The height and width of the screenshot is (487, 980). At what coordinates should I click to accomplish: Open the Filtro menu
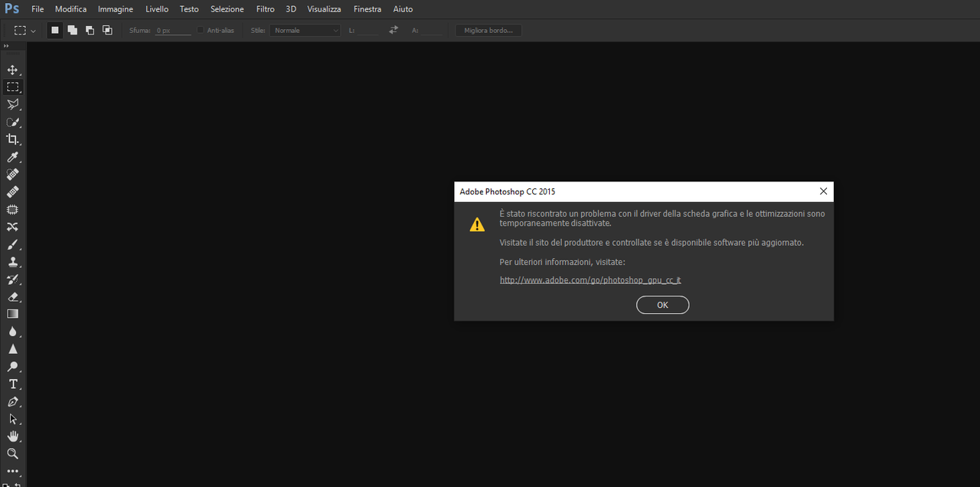266,9
